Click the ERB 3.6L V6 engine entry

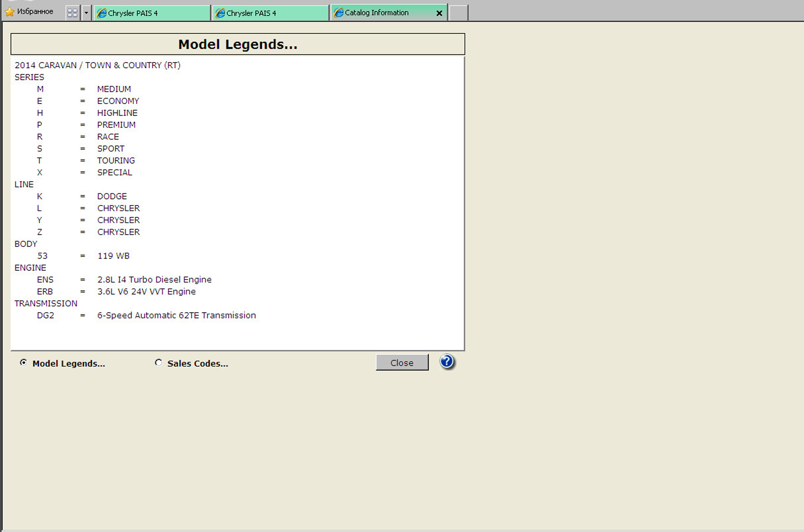(146, 292)
